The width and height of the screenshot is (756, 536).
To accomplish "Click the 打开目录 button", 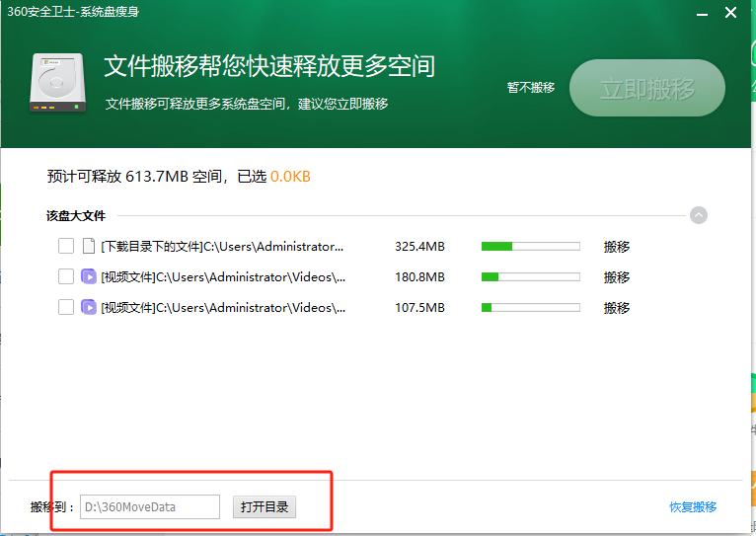I will (265, 507).
